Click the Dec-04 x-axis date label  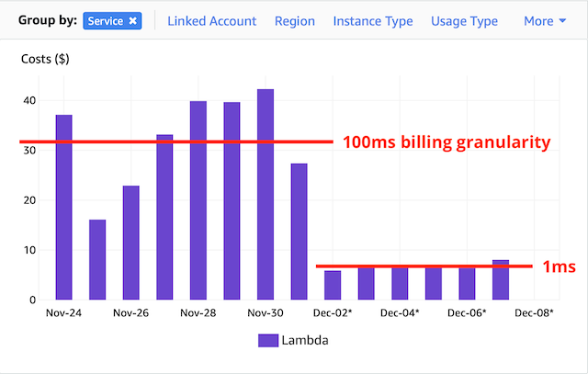pos(400,312)
